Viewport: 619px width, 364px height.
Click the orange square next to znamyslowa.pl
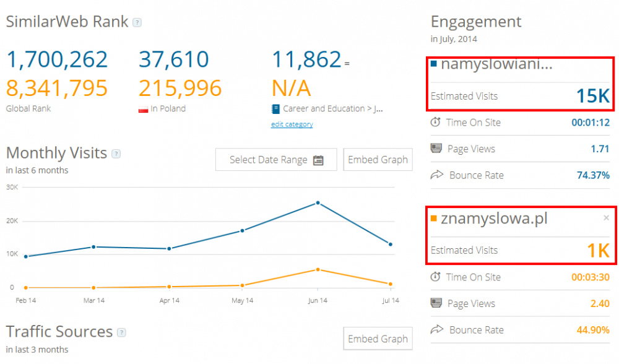coord(433,219)
